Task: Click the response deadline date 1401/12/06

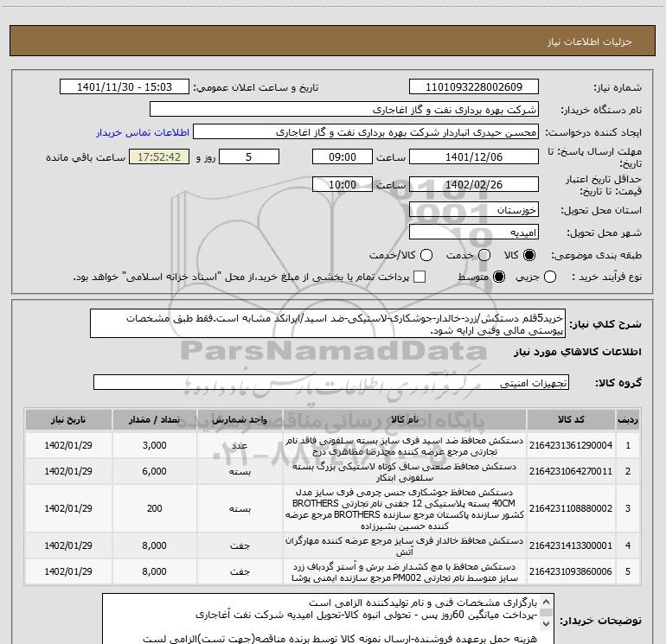Action: point(474,157)
